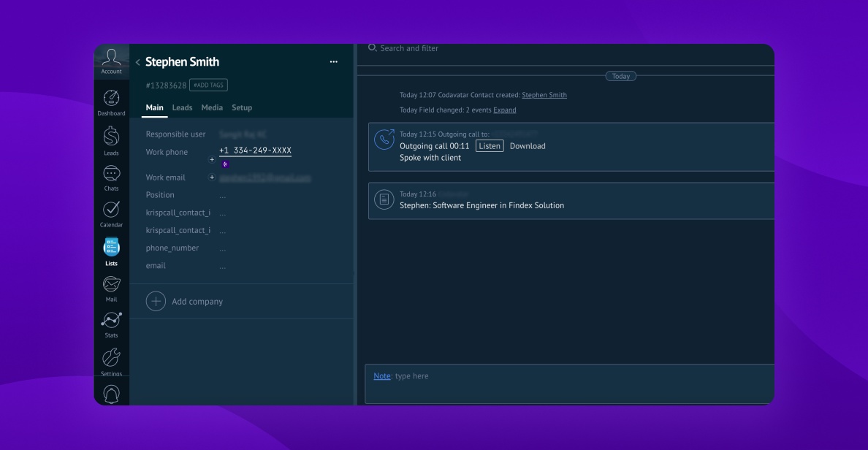This screenshot has height=450, width=868.
Task: Open the Leads dollar icon
Action: (x=111, y=137)
